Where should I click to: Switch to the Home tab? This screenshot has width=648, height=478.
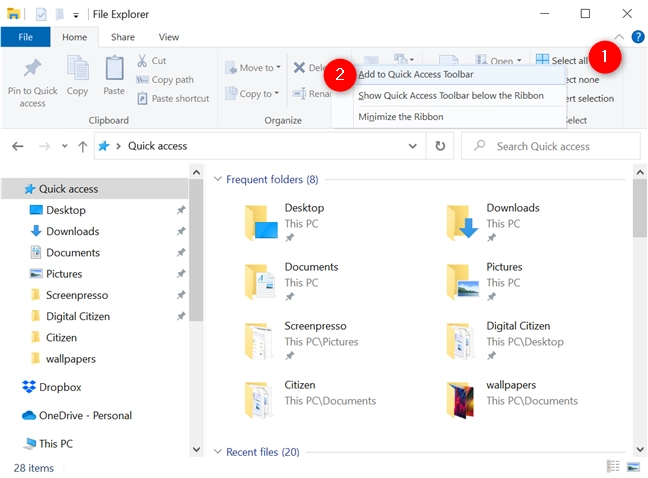tap(74, 37)
